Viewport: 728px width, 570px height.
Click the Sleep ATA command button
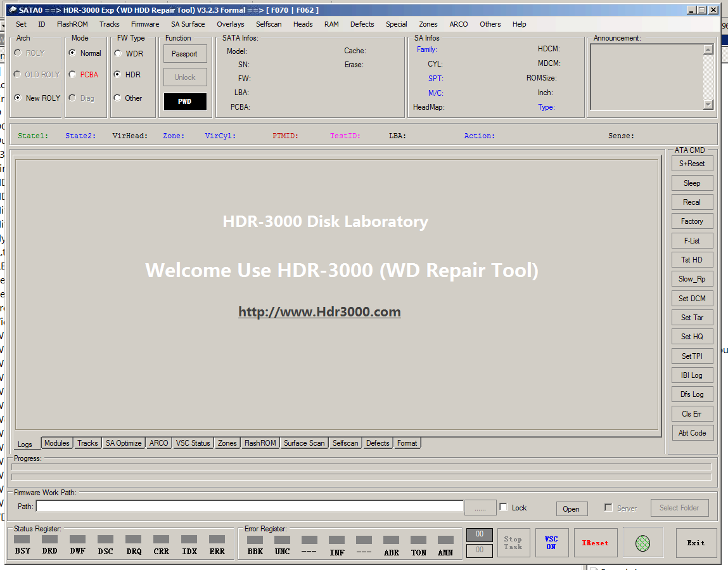[x=692, y=183]
